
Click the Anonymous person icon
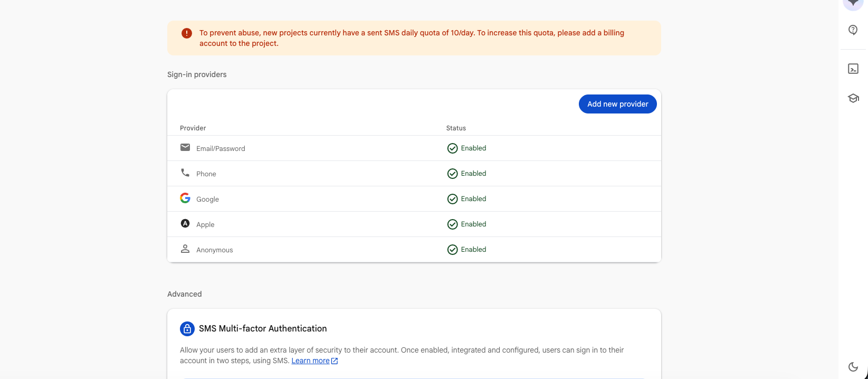[x=185, y=249]
